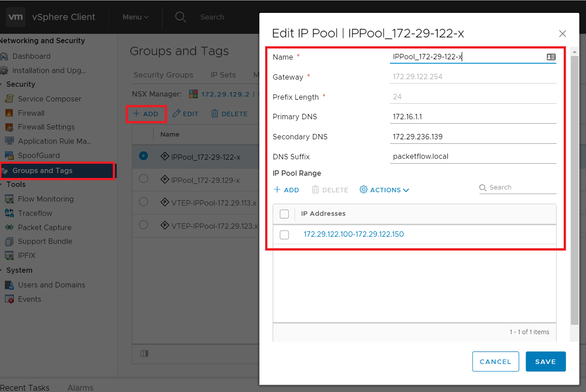The height and width of the screenshot is (392, 586).
Task: Open the Actions dropdown in IP Pool Range
Action: [384, 190]
